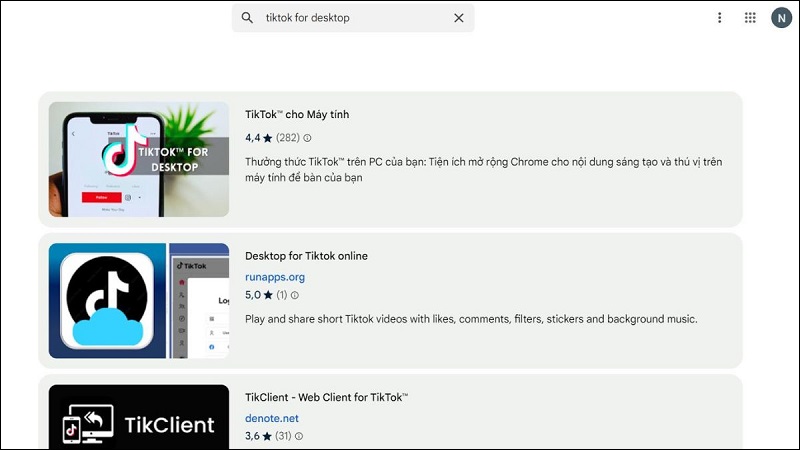Open Desktop for Tiktok online thumbnail
The image size is (800, 450).
[139, 301]
